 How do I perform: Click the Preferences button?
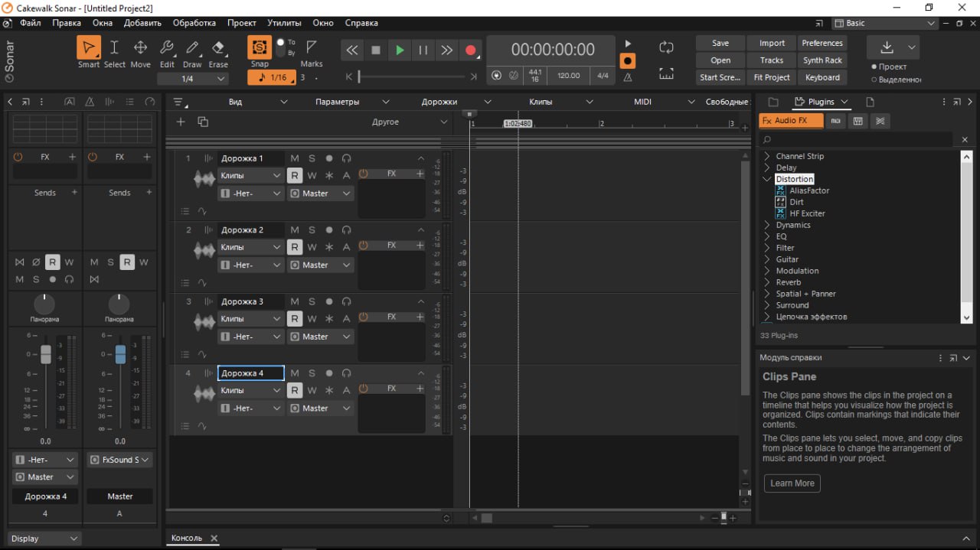tap(822, 43)
